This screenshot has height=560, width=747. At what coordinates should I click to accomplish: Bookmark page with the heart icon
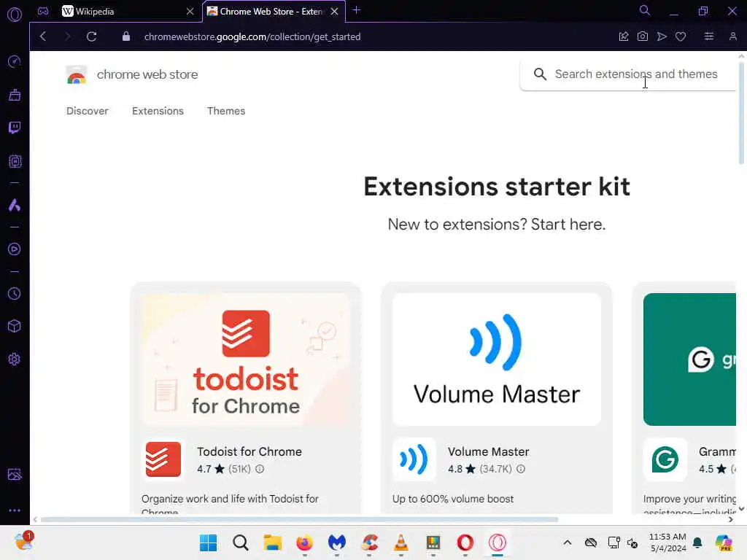(681, 36)
